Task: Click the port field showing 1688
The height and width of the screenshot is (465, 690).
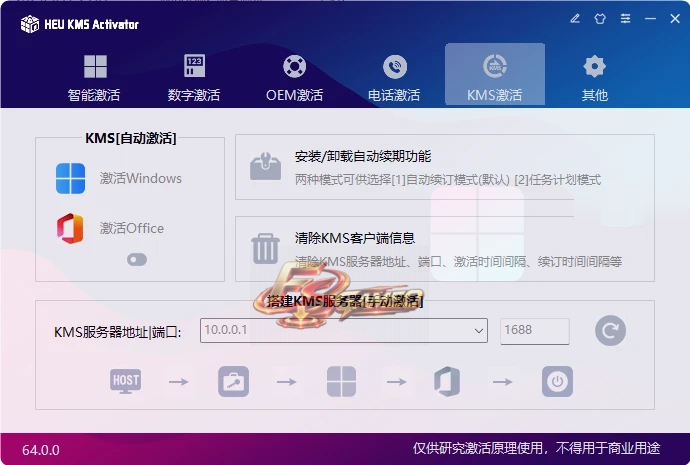Action: (535, 331)
